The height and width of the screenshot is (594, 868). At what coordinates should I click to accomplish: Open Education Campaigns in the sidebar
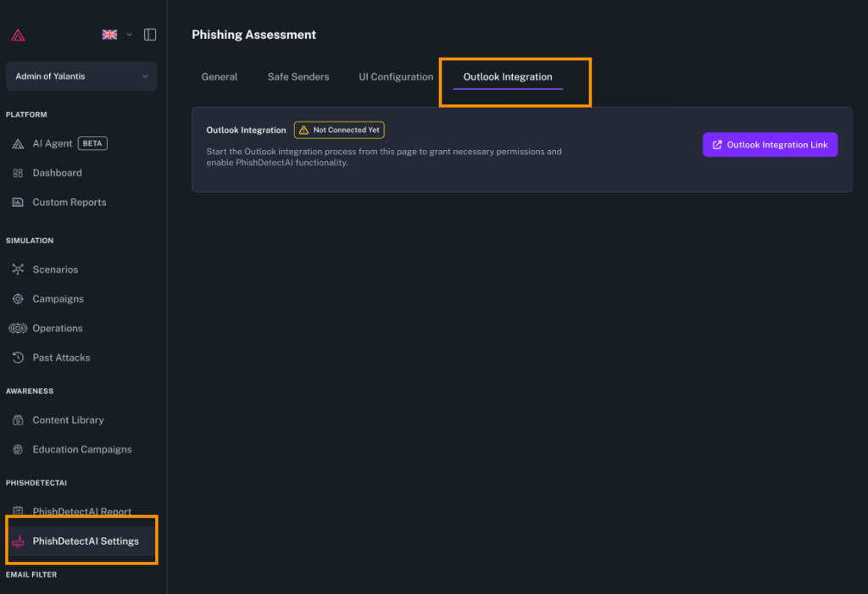pos(81,449)
